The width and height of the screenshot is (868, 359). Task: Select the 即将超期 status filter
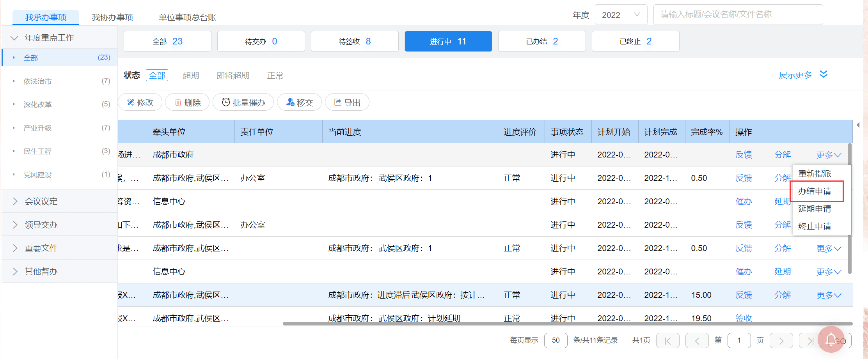pyautogui.click(x=233, y=75)
